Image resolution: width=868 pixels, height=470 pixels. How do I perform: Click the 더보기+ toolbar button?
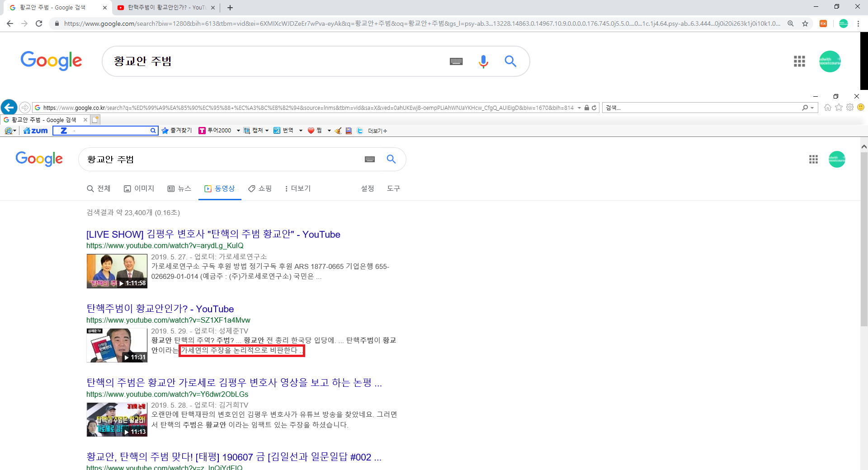pos(377,131)
